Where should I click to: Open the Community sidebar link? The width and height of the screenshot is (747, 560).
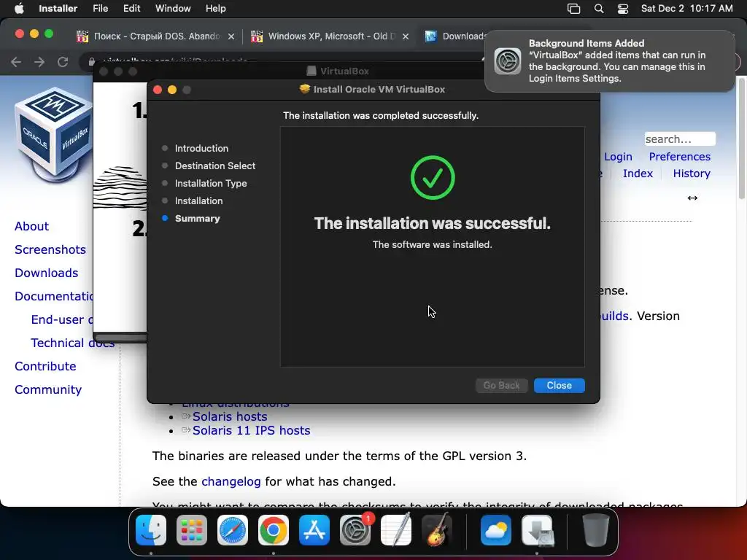pos(48,389)
